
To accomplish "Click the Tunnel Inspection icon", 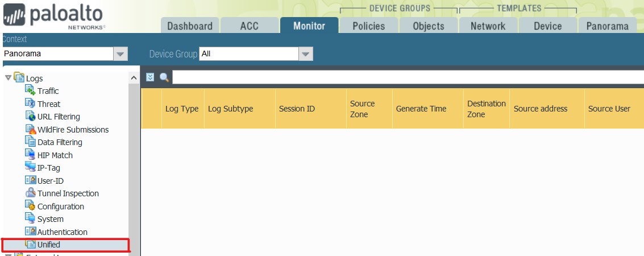I will point(30,193).
